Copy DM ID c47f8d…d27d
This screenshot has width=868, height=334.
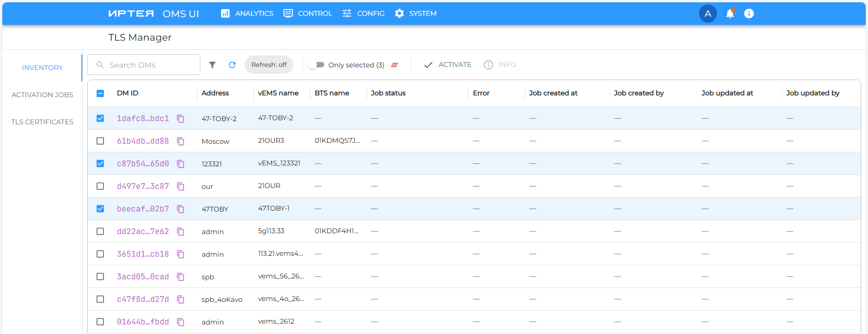click(x=180, y=299)
